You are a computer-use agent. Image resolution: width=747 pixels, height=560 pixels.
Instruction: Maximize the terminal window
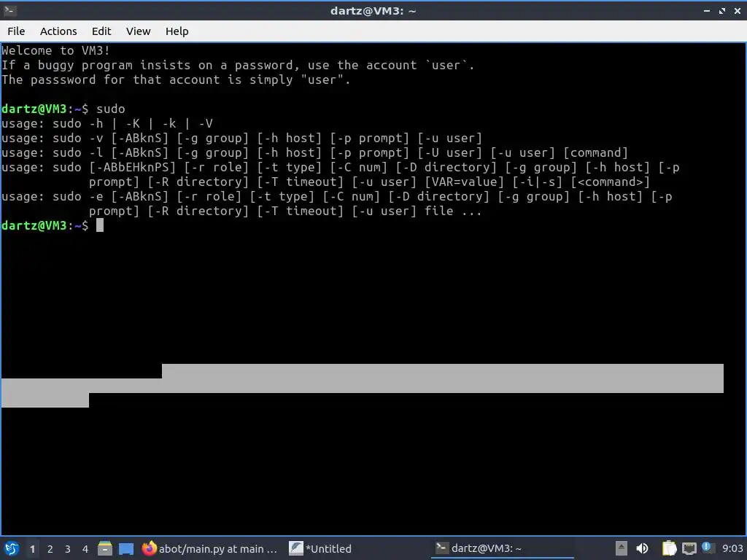[722, 10]
